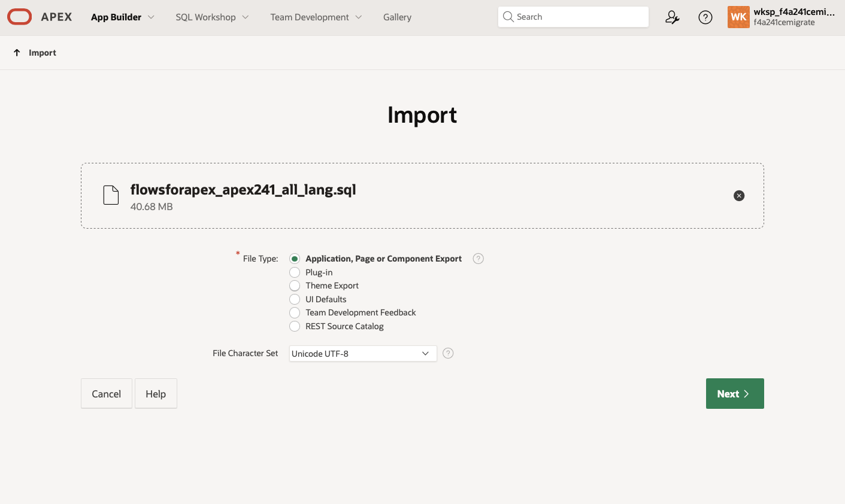Open the administration user icon

[x=672, y=17]
